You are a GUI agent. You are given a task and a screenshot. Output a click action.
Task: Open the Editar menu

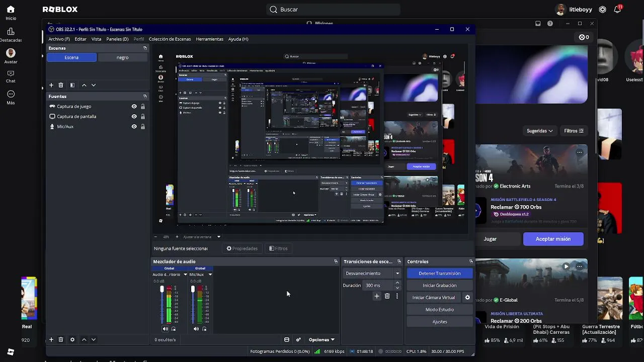point(80,39)
